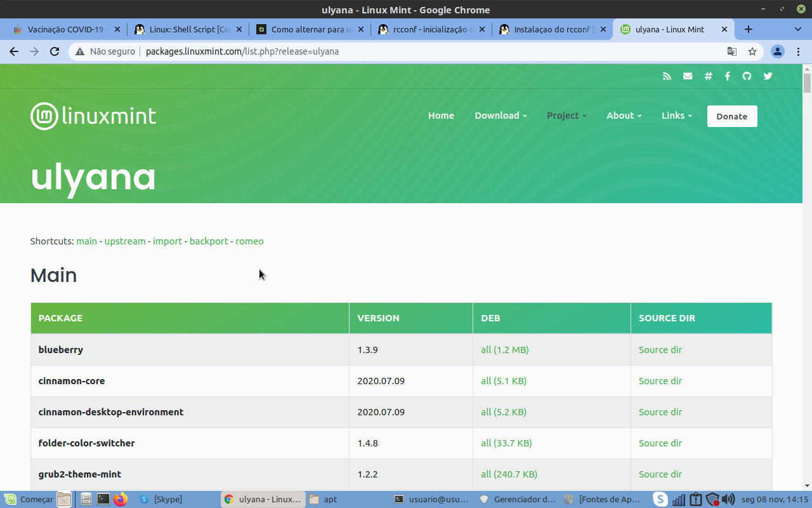
Task: Click the 'Não seguro' warning icon
Action: pyautogui.click(x=80, y=51)
